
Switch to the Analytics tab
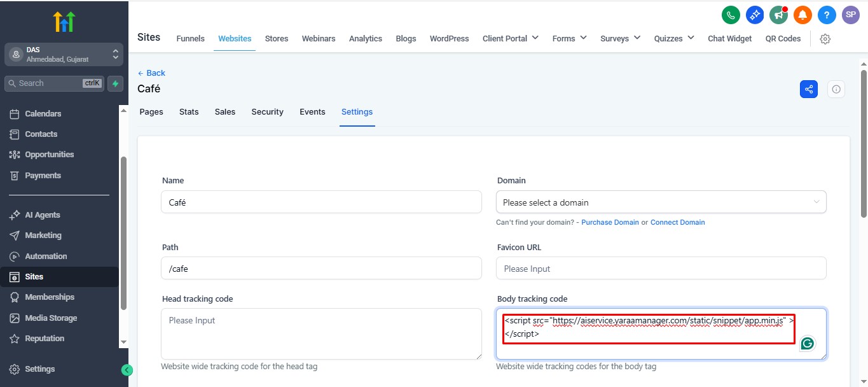pos(366,39)
